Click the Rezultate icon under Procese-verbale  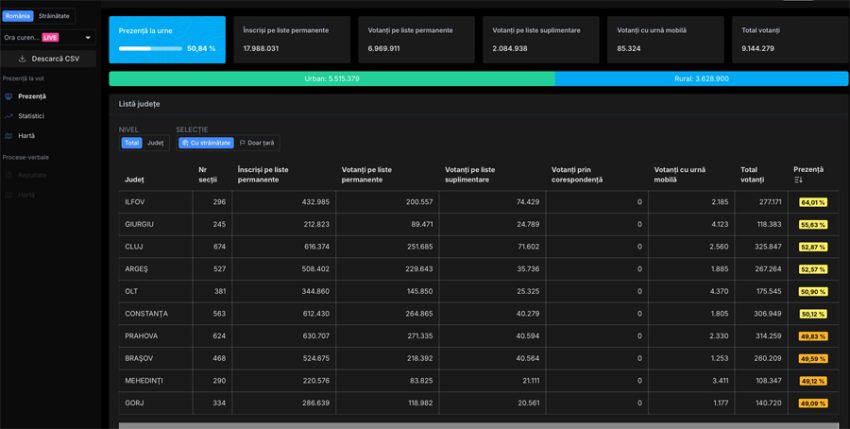tap(9, 175)
